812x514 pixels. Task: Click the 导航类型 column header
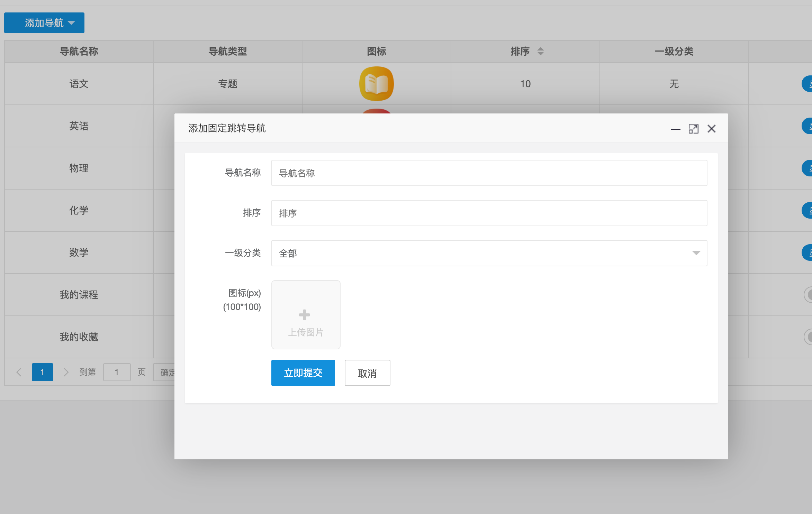(228, 52)
